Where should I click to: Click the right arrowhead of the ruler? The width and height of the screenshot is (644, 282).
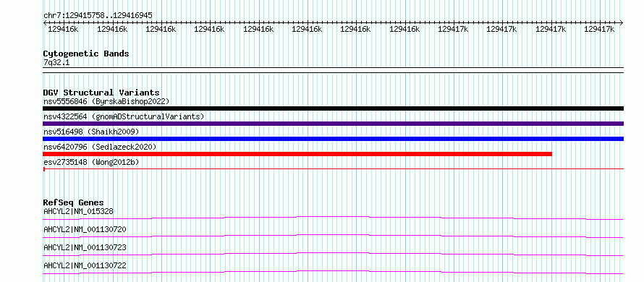click(622, 22)
